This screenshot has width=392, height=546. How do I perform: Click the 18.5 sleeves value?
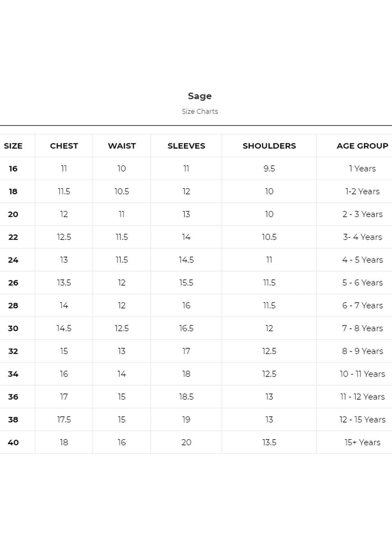tap(186, 397)
